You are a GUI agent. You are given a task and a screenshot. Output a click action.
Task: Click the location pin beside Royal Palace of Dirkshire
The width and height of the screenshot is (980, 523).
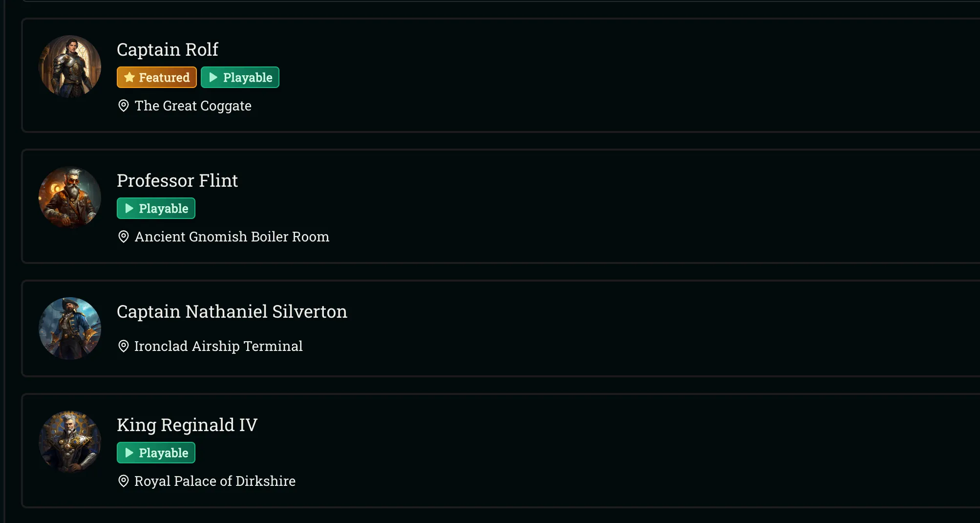point(124,481)
